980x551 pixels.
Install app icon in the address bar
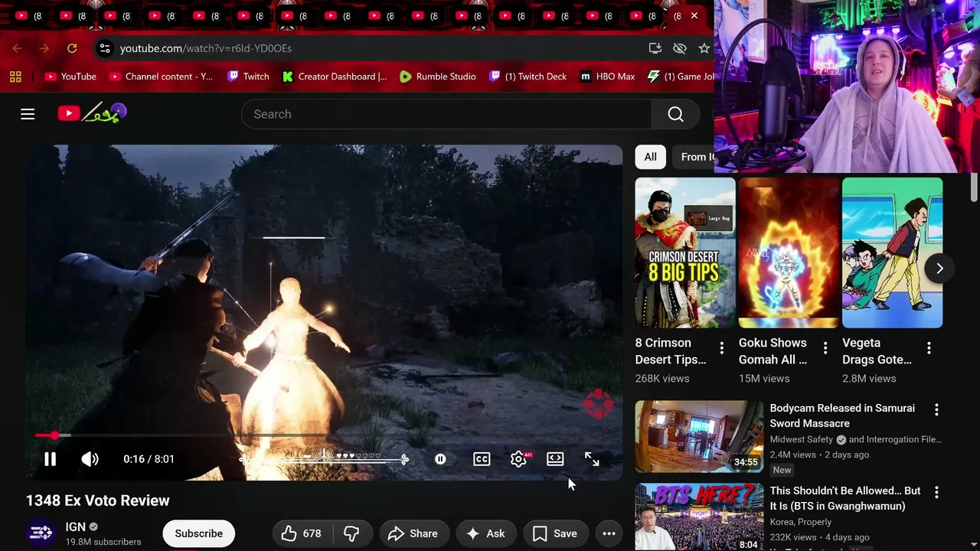(655, 48)
